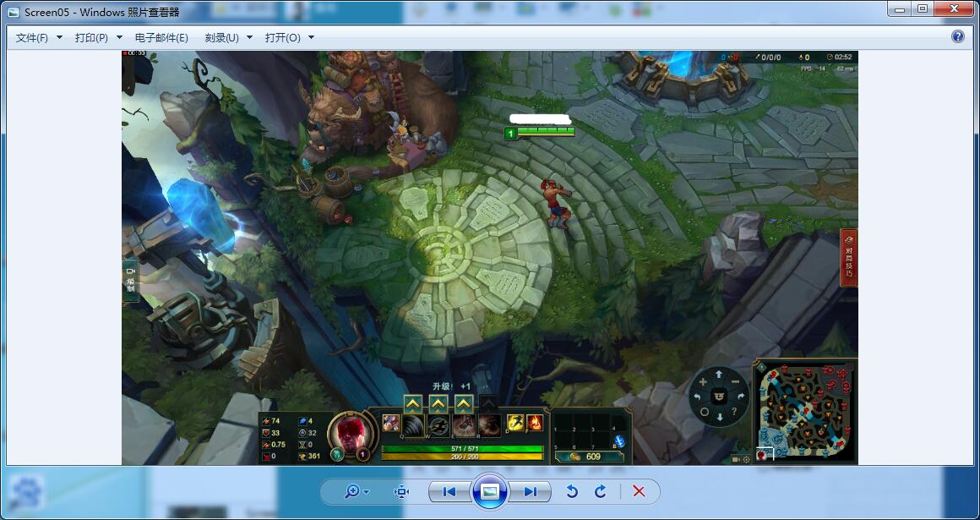This screenshot has height=520, width=980.
Task: Select the Q ability icon
Action: point(413,425)
